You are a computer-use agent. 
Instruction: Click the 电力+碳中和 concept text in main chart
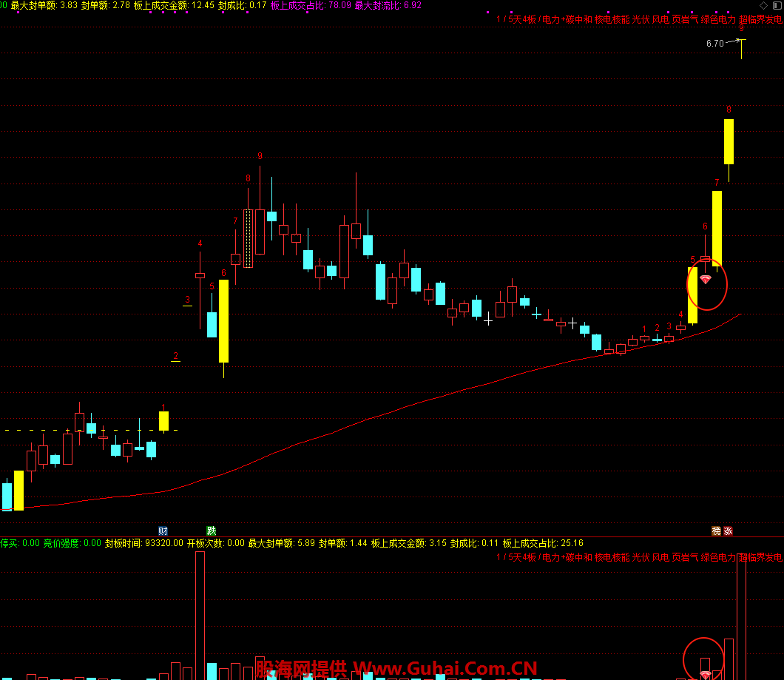[x=567, y=19]
